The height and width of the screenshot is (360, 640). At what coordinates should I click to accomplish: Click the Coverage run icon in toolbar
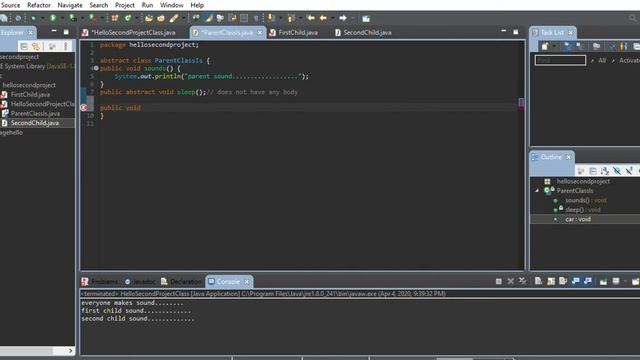coord(72,18)
